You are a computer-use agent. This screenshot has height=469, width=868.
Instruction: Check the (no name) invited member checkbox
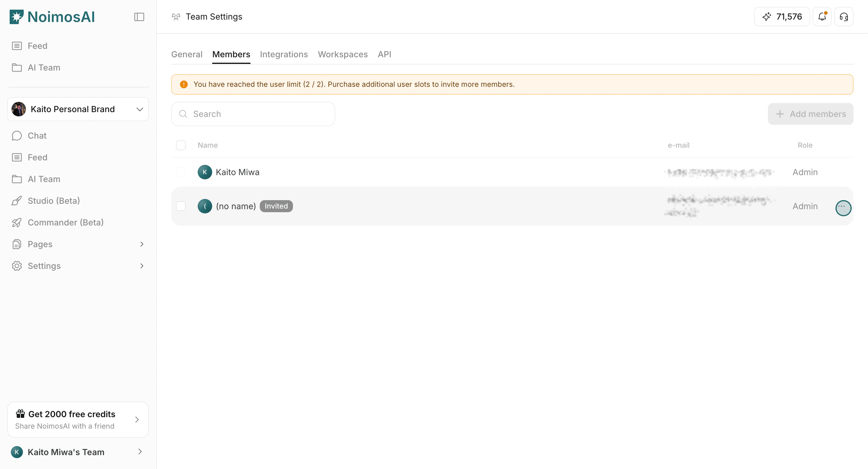click(181, 206)
